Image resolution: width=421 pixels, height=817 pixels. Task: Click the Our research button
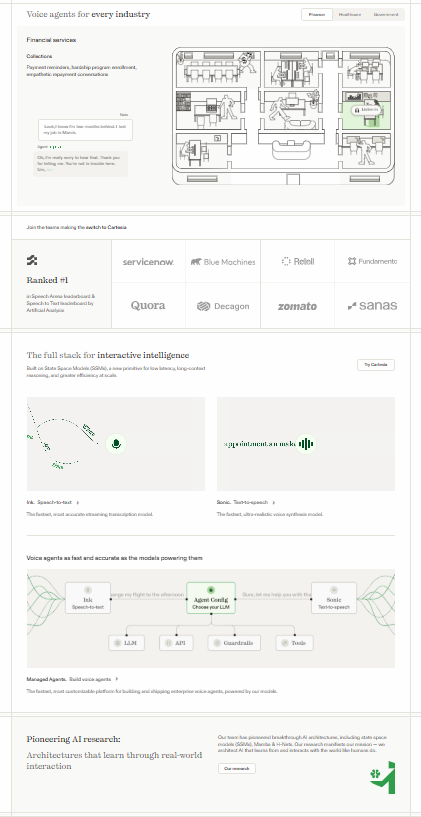click(237, 768)
